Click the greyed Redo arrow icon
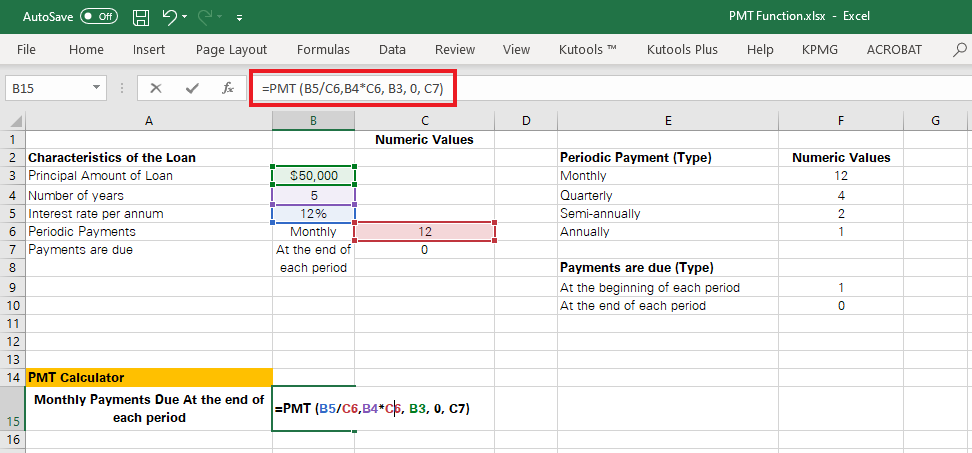 [x=207, y=17]
